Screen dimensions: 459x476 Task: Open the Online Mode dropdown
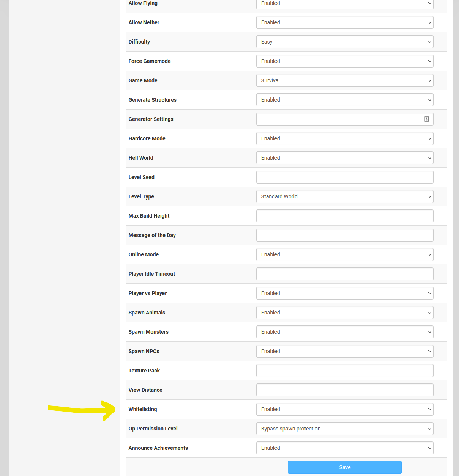[344, 254]
